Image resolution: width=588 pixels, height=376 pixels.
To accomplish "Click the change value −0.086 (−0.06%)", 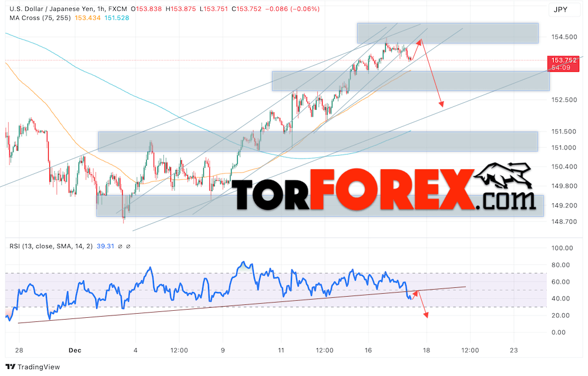I will 292,9.
